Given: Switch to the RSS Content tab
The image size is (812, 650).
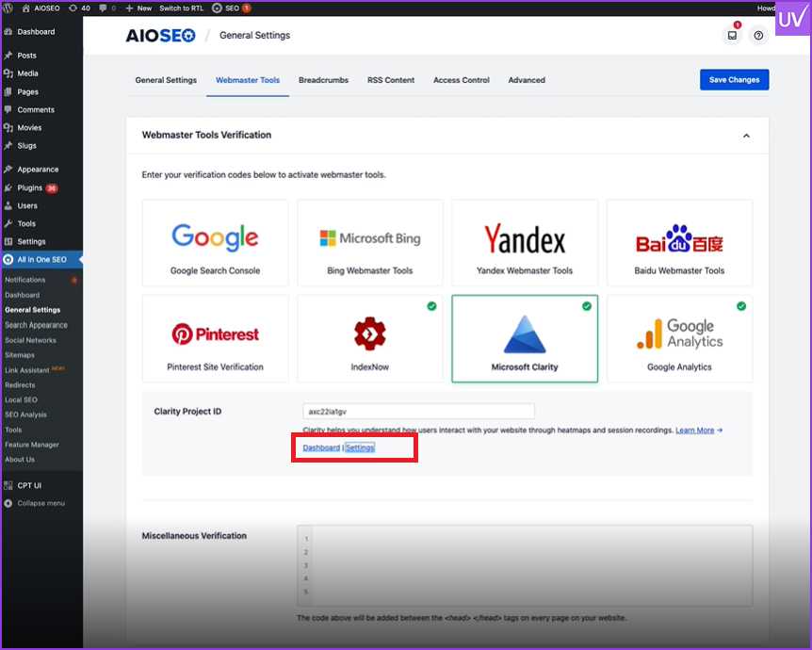Looking at the screenshot, I should [391, 80].
